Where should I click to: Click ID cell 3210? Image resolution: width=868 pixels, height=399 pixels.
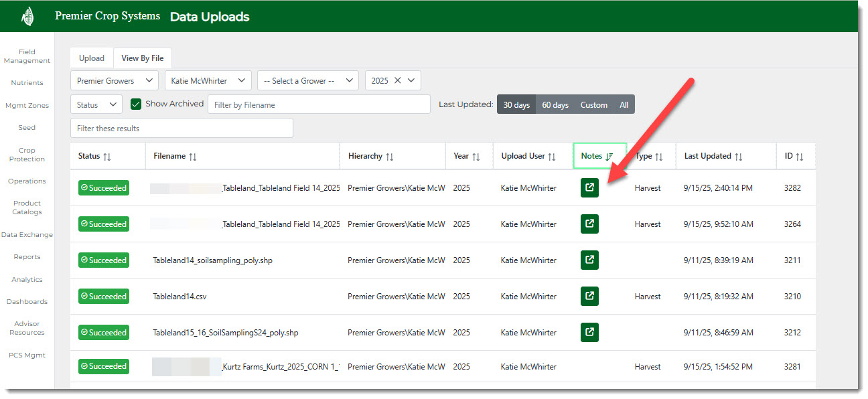click(792, 297)
